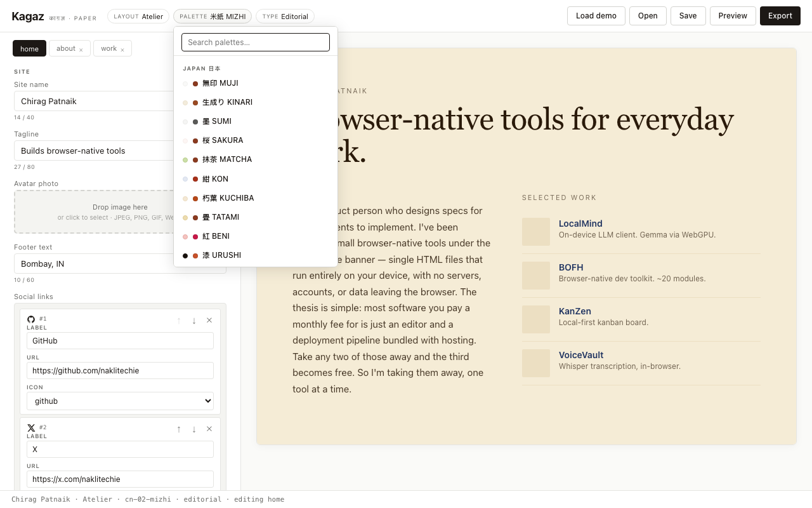This screenshot has height=508, width=812.
Task: Open the TYPE Editorial selector
Action: click(285, 17)
